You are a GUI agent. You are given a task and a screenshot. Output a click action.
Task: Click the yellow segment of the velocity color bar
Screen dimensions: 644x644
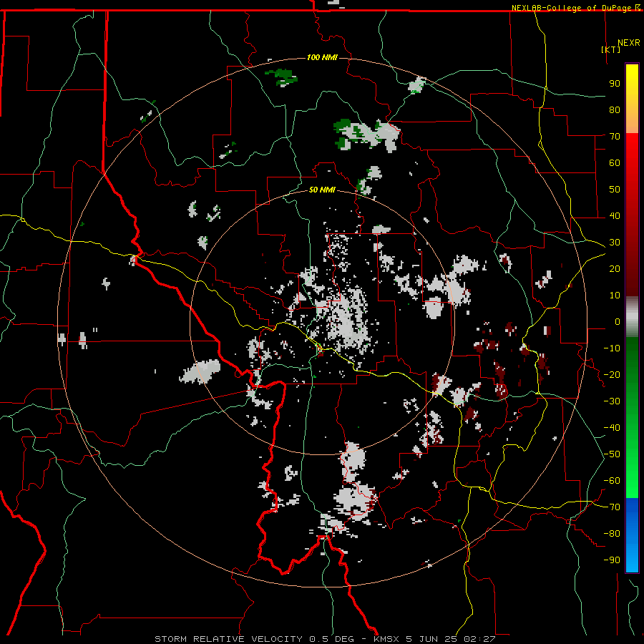pyautogui.click(x=632, y=82)
